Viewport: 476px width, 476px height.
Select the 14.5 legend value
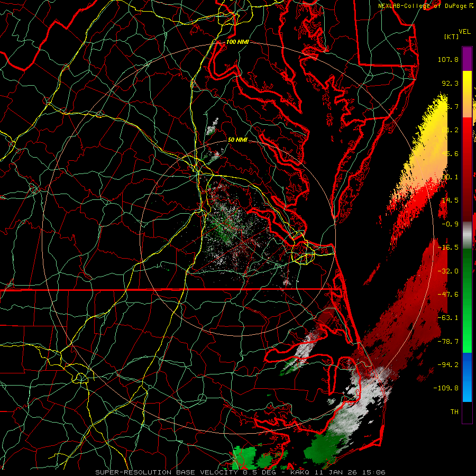[450, 200]
